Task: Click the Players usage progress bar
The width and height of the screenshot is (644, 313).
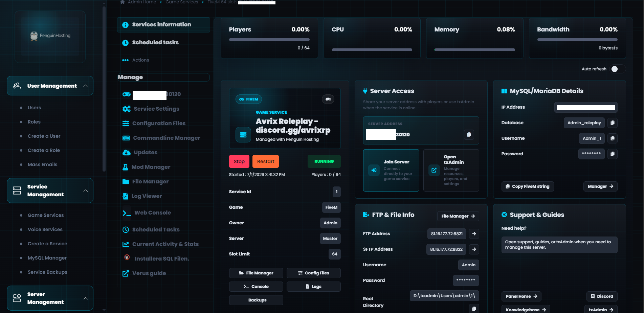Action: click(269, 40)
